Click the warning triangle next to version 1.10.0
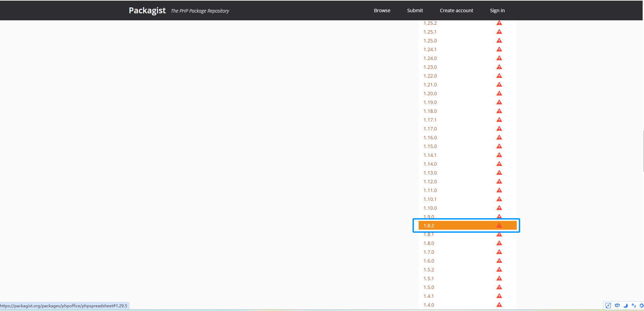The image size is (644, 311). (499, 208)
